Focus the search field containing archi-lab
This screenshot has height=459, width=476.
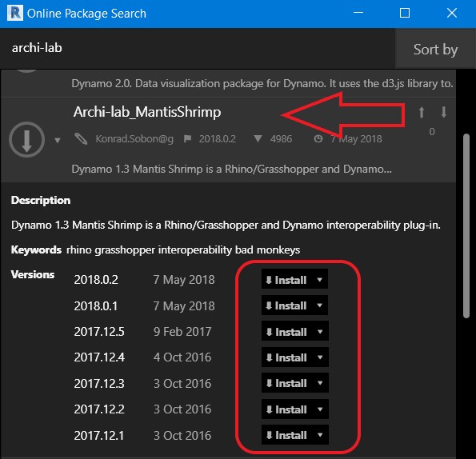198,48
